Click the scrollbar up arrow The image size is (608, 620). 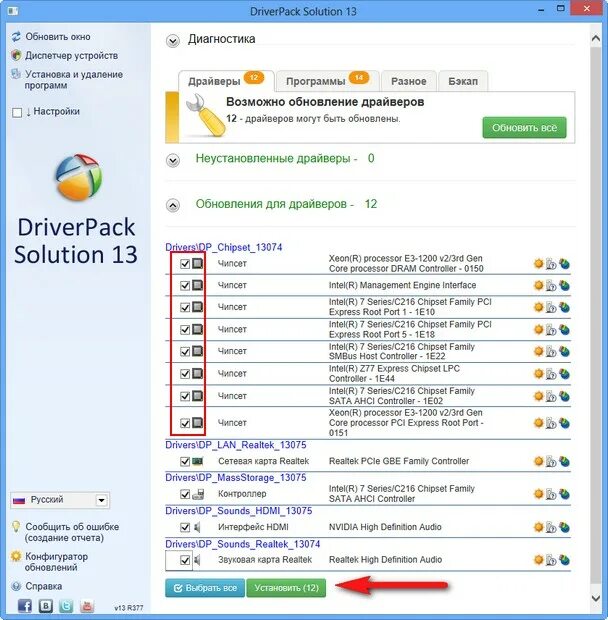tap(596, 38)
